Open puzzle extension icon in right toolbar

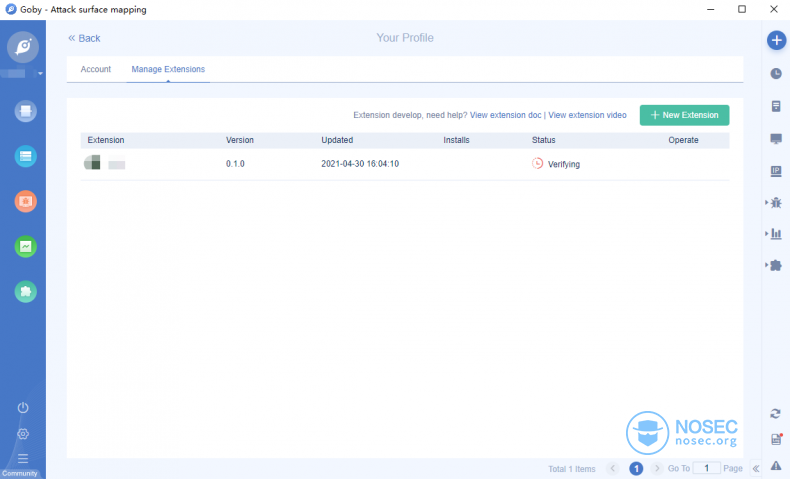coord(776,265)
